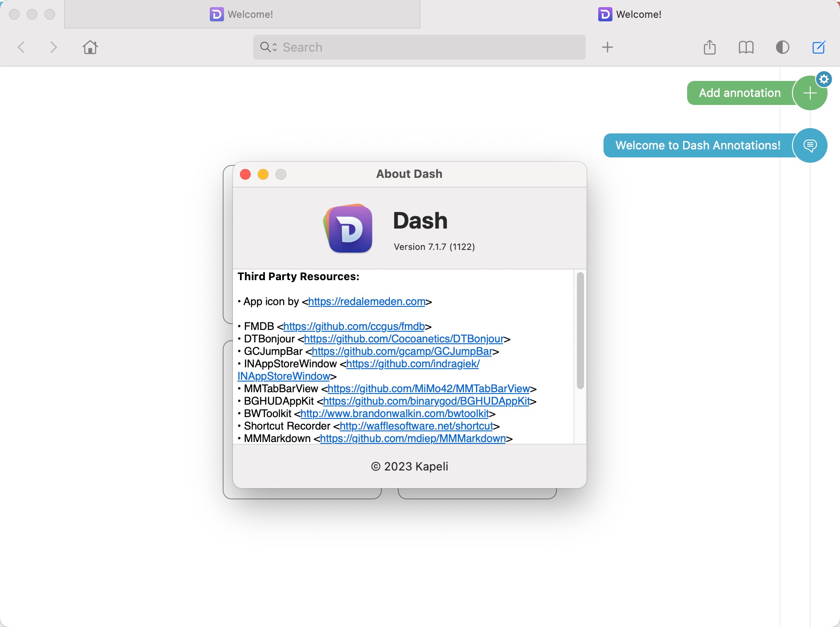Minimize the About Dash window
Viewport: 840px width, 627px height.
[x=263, y=174]
